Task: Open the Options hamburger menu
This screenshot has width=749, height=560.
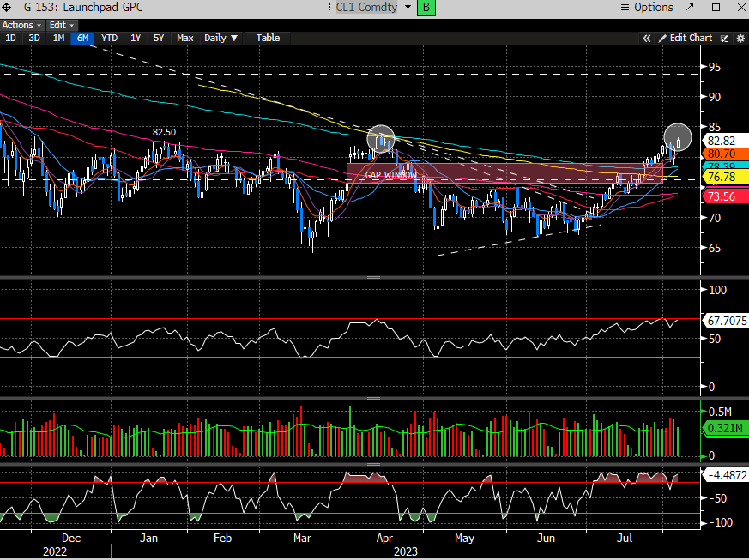Action: (646, 7)
